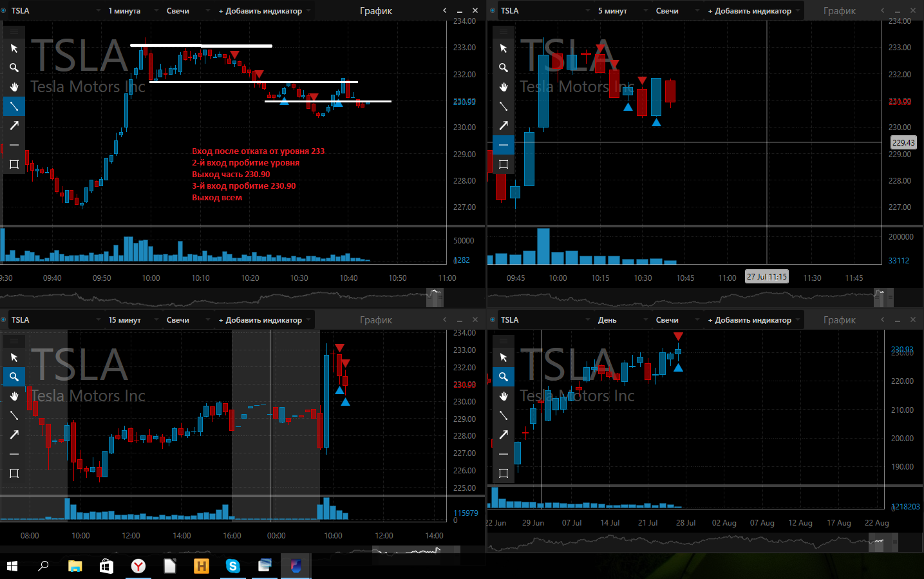
Task: Select the hand pan tool in the 1-minute chart
Action: (x=14, y=87)
